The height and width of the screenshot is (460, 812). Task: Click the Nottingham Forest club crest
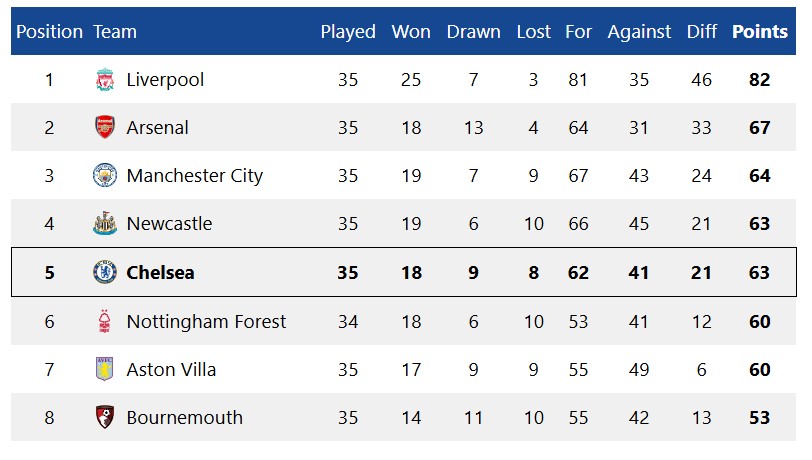click(x=105, y=321)
